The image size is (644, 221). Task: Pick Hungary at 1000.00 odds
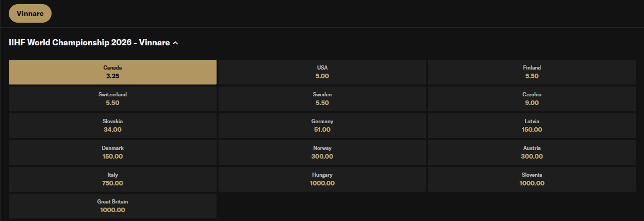(322, 179)
